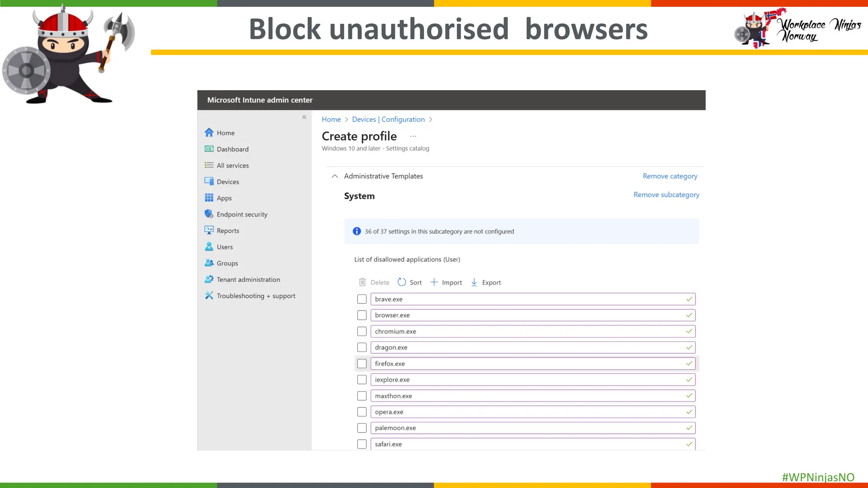The width and height of the screenshot is (868, 488).
Task: Select the firefox.exe row checkbox
Action: tap(362, 363)
